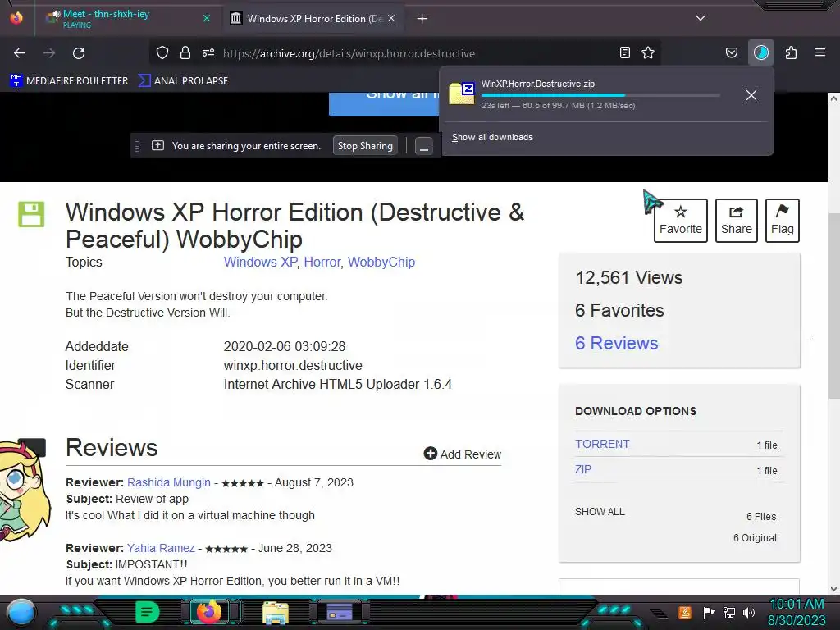The height and width of the screenshot is (630, 840).
Task: Click the Firefox taskbar icon
Action: [x=209, y=612]
